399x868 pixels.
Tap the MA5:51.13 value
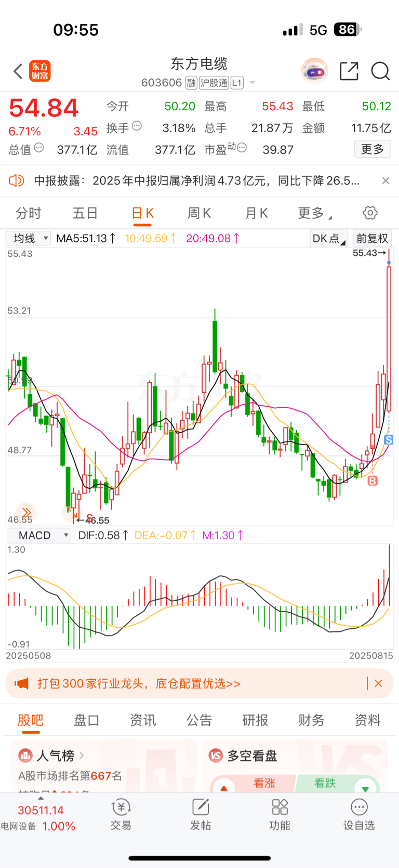pyautogui.click(x=86, y=238)
